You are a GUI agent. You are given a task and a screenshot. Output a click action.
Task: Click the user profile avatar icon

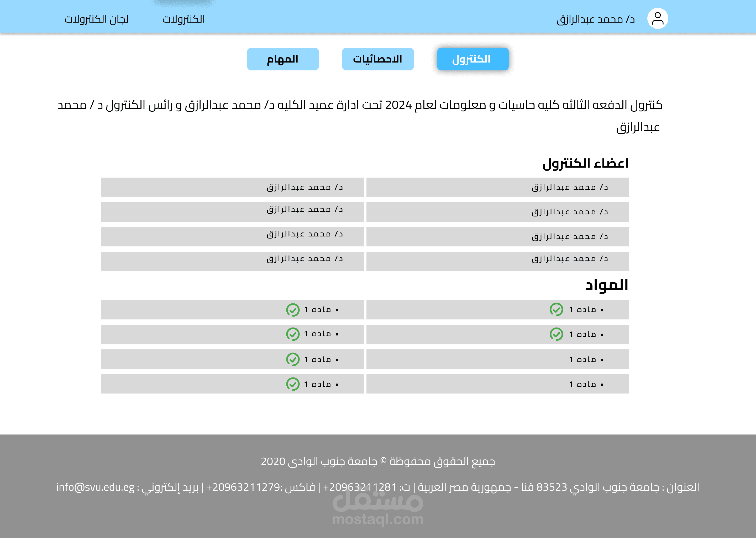click(657, 19)
